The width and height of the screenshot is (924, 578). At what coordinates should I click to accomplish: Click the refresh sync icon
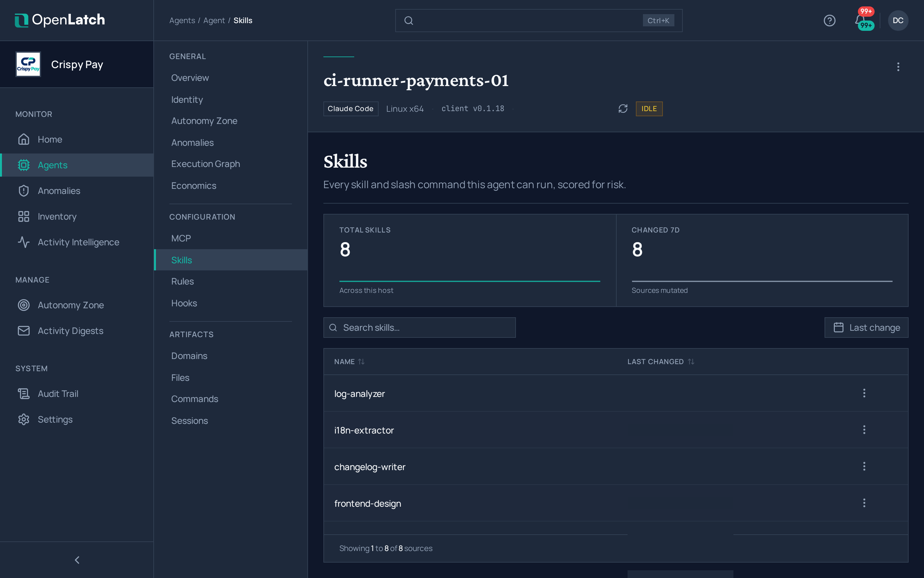click(623, 109)
